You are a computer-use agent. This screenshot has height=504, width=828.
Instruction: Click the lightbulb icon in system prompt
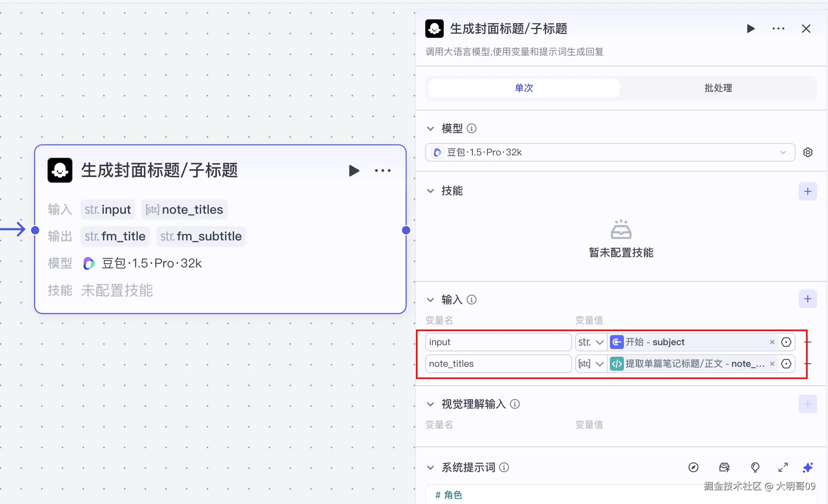tap(755, 467)
